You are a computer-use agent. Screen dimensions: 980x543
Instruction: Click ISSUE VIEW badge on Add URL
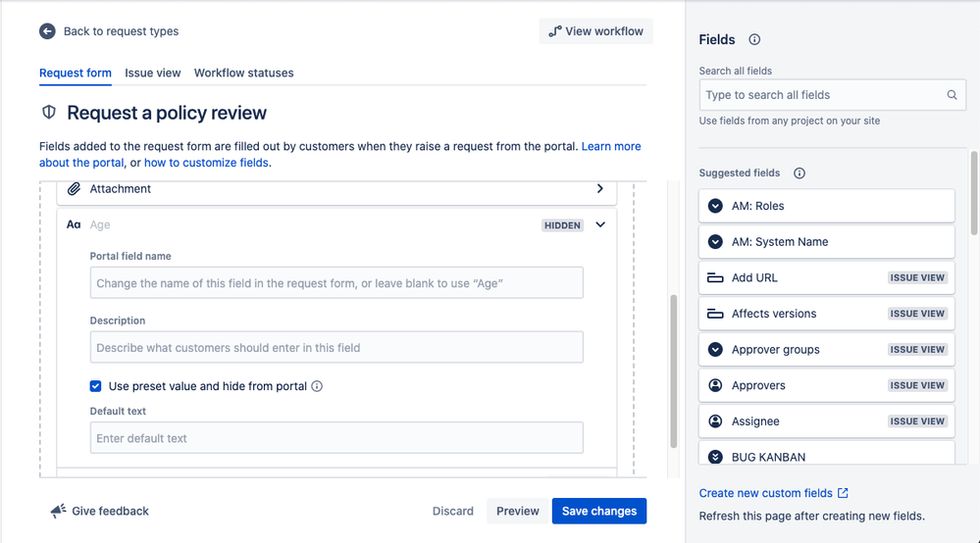pos(917,277)
